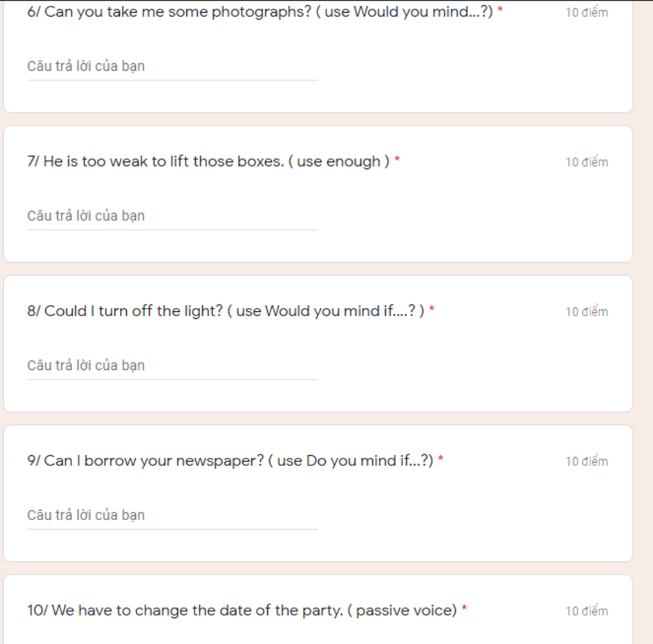Screen dimensions: 653x644
Task: Click the red required asterisk on question 6
Action: (x=501, y=11)
